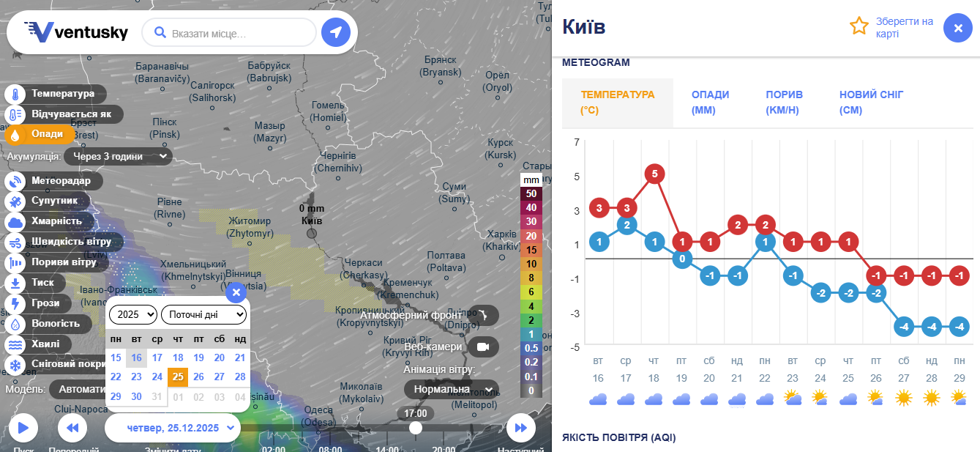The width and height of the screenshot is (980, 452).
Task: Click the star icon to save Kyiv
Action: tap(859, 27)
